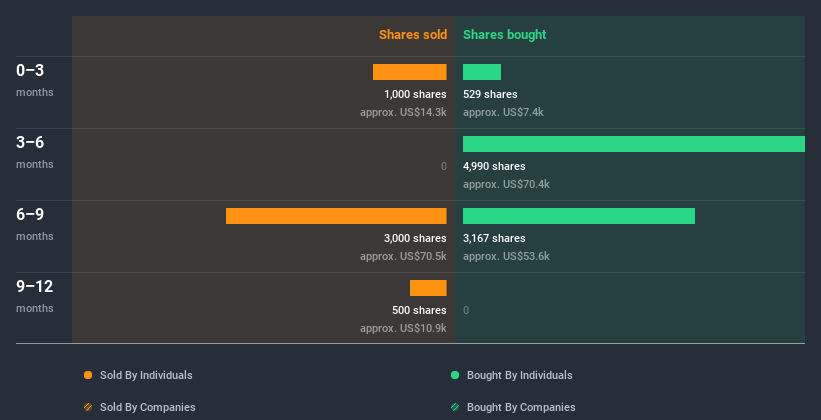Click the Bought By Companies legend label
This screenshot has height=420, width=821.
[521, 407]
